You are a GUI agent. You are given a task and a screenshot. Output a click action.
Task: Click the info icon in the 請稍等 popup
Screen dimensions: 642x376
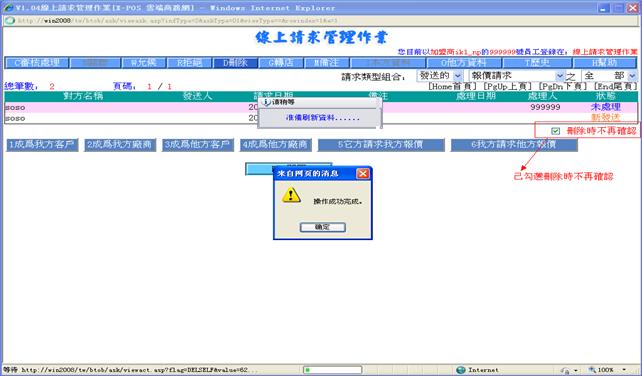[267, 102]
